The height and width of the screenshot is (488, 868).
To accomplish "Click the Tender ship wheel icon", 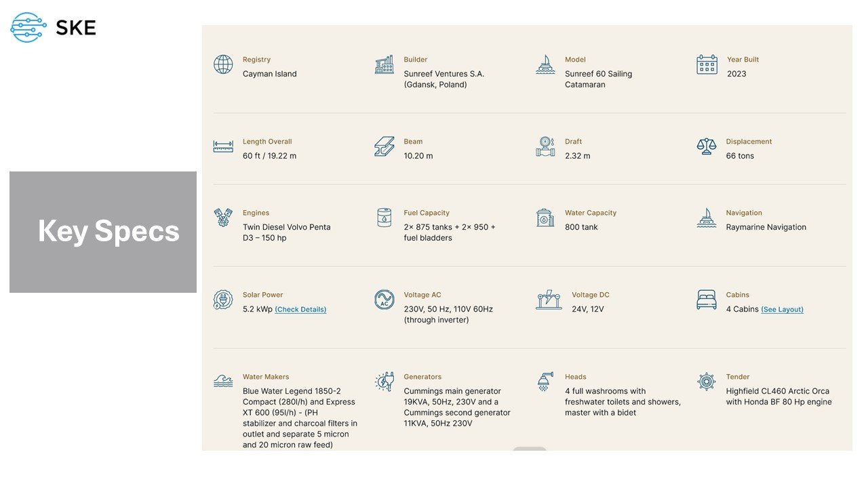I will click(x=707, y=382).
